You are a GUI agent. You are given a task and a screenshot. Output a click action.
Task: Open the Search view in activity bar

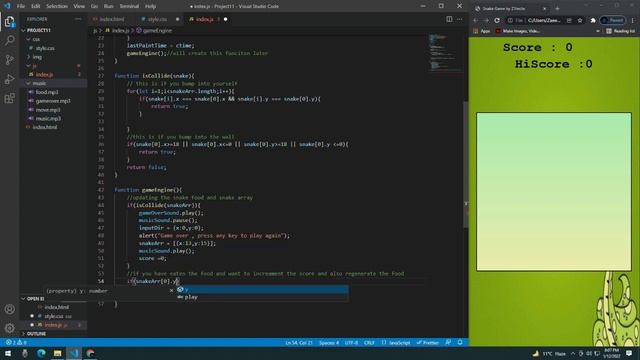[x=9, y=40]
